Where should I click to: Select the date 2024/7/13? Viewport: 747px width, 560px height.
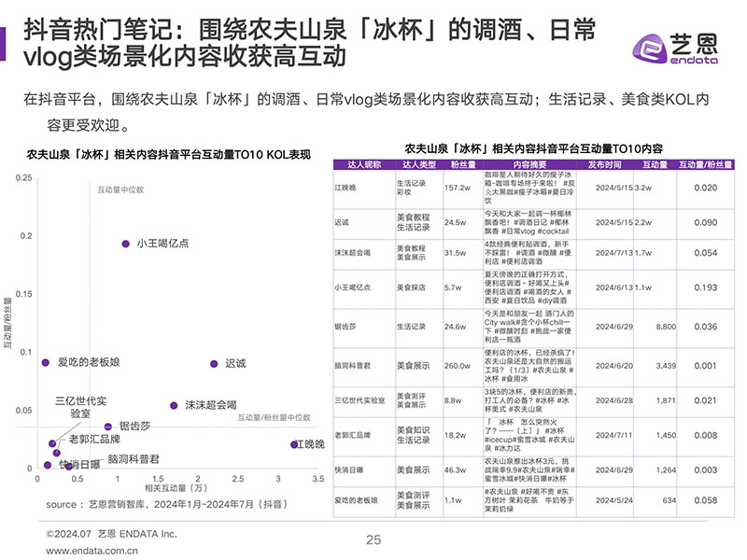coord(614,253)
